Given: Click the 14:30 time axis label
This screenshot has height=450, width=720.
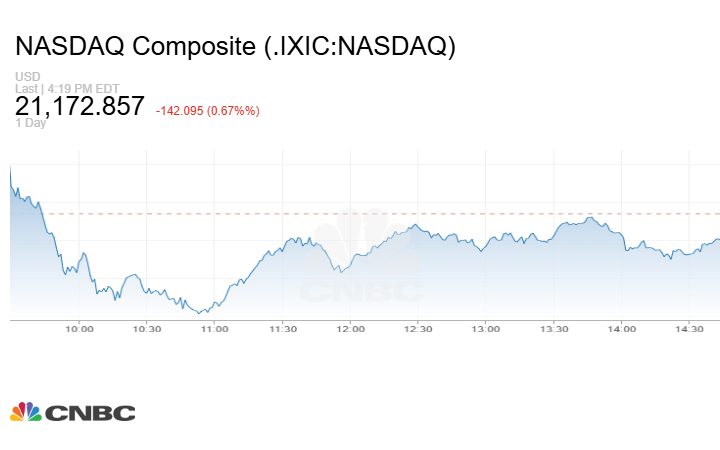Looking at the screenshot, I should coord(690,329).
